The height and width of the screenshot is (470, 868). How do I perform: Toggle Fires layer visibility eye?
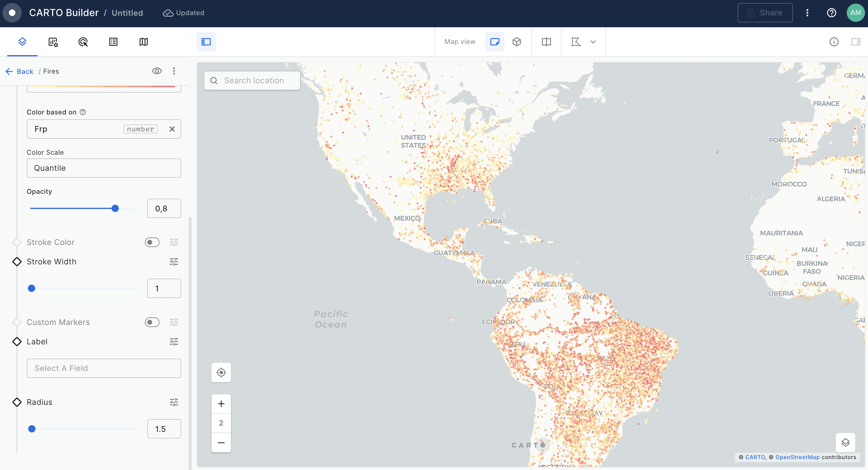coord(157,71)
